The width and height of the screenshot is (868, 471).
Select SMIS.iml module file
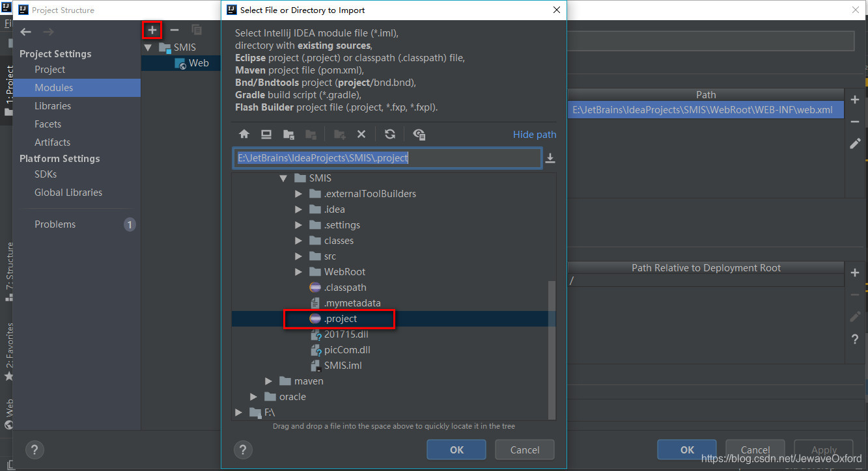coord(343,366)
